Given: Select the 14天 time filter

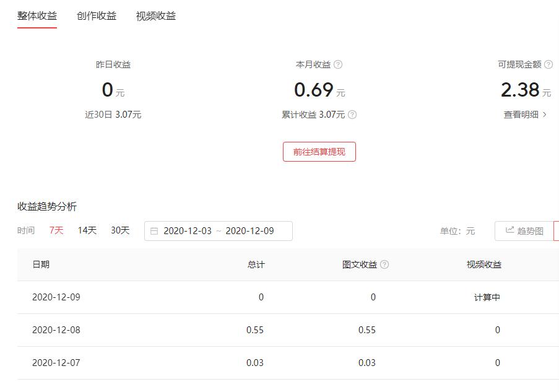Looking at the screenshot, I should [x=86, y=230].
